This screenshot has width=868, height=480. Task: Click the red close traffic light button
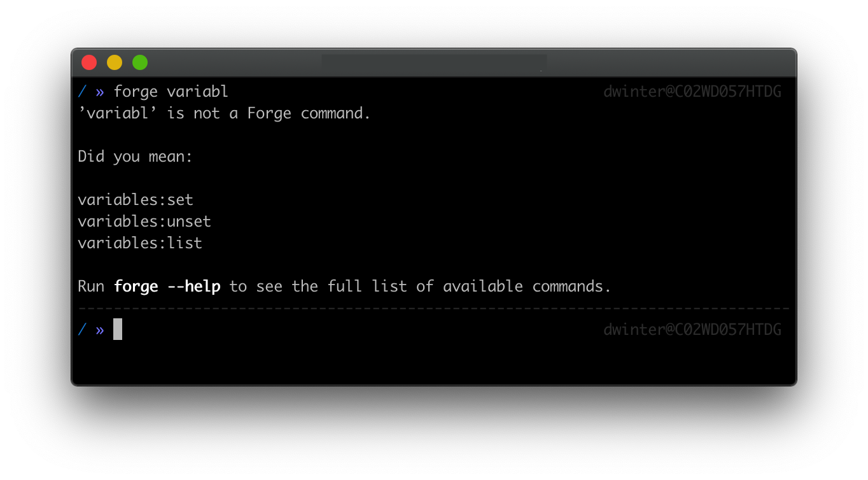89,62
